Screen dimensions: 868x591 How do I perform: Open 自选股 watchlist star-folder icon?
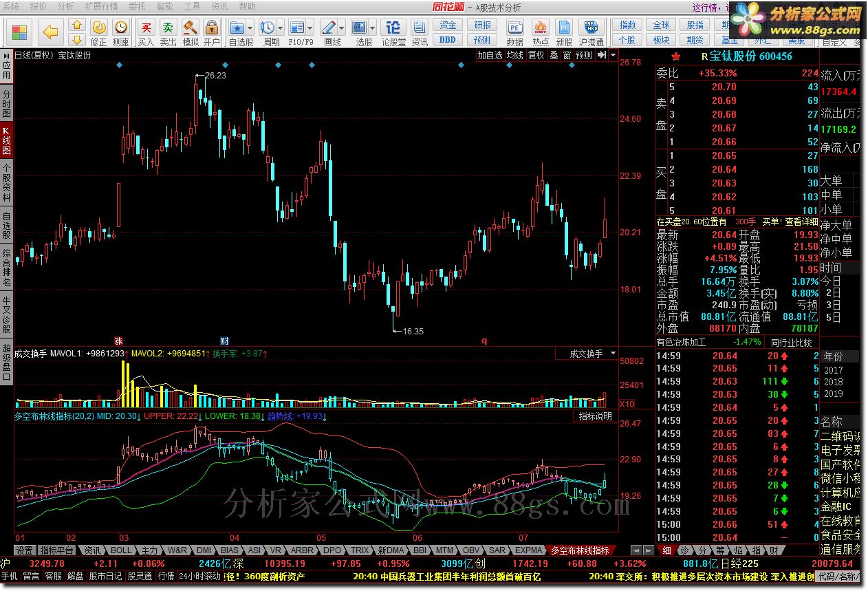[237, 28]
